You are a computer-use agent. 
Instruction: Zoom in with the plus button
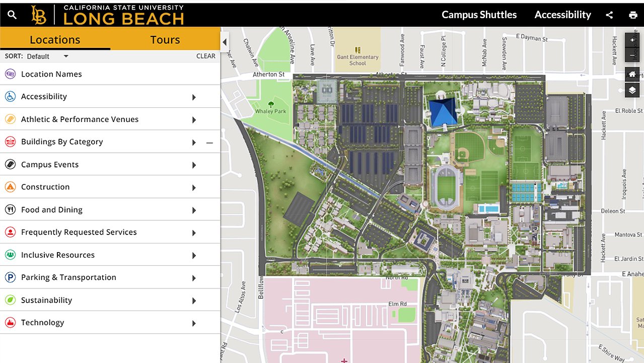632,40
